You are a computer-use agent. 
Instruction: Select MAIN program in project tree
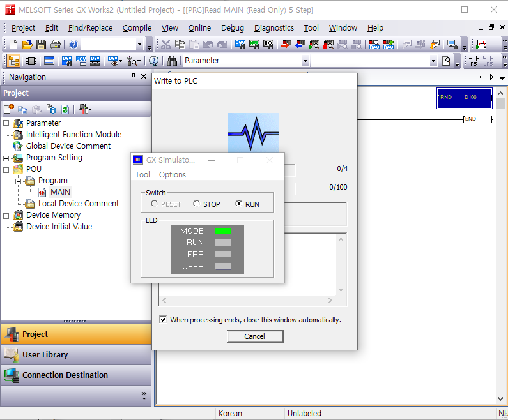60,192
